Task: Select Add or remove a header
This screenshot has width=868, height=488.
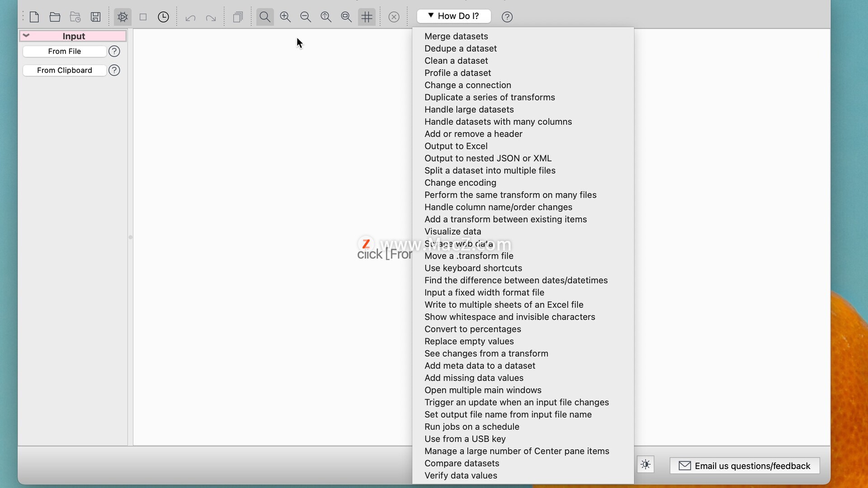Action: pos(523,134)
